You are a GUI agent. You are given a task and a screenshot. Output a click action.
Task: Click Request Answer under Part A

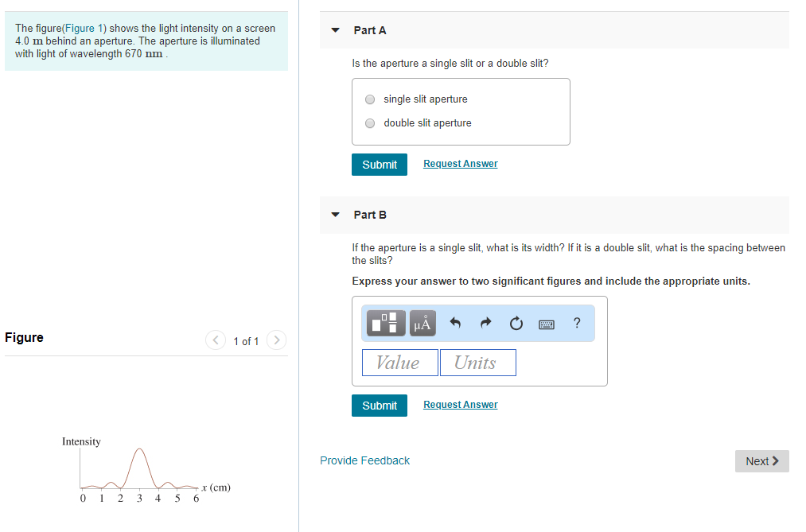click(460, 163)
